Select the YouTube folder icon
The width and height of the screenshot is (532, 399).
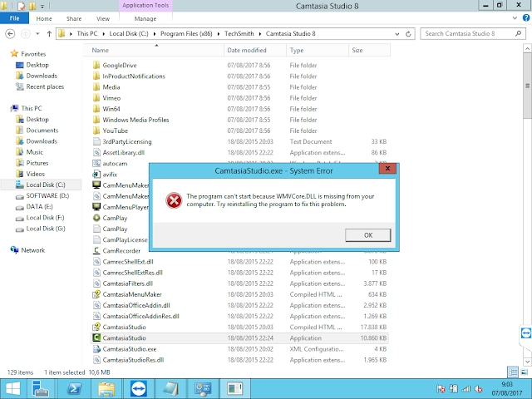tap(96, 131)
